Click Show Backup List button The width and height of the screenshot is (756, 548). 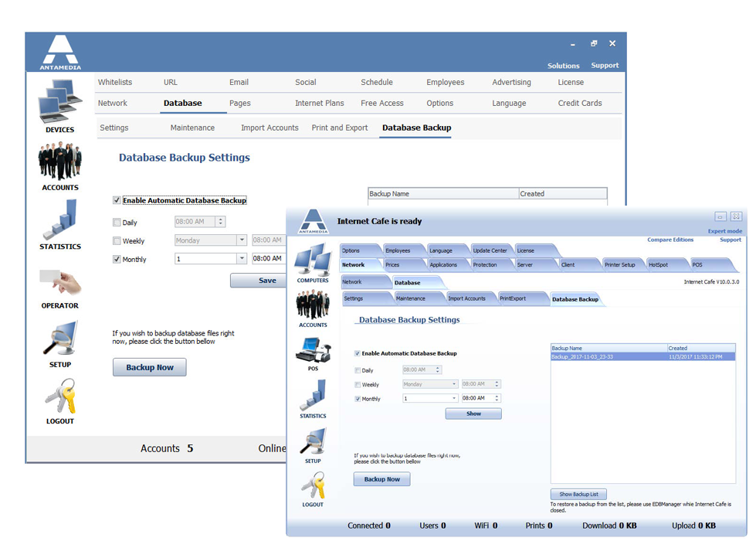[578, 495]
